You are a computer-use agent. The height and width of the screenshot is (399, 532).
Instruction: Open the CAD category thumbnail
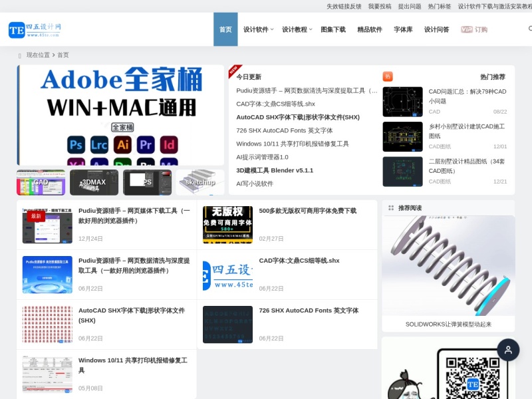41,182
